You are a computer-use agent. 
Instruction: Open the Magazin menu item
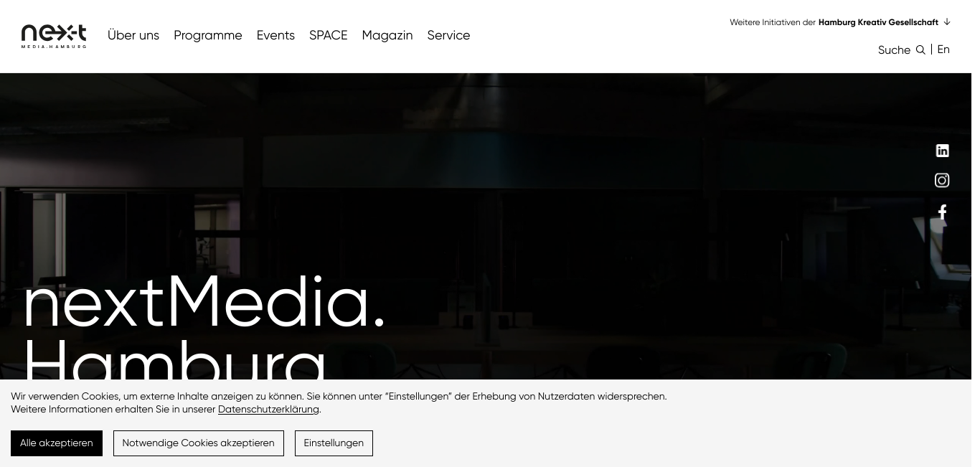[387, 35]
